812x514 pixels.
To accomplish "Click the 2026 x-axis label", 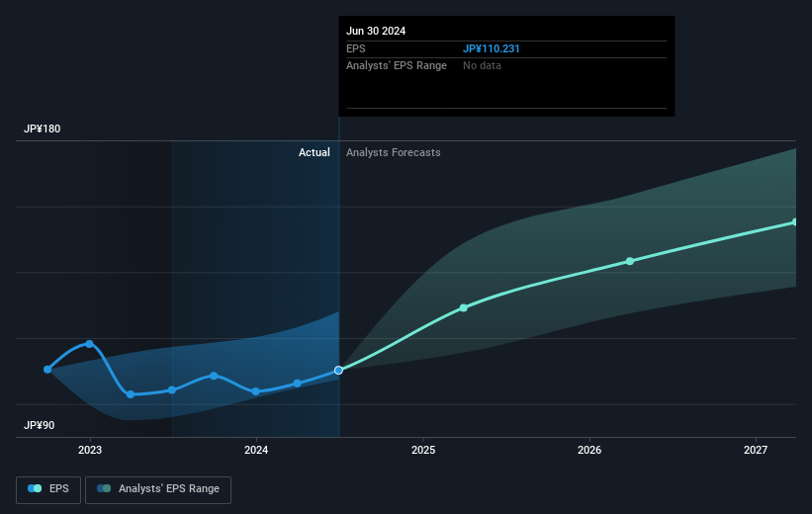I will tap(589, 451).
